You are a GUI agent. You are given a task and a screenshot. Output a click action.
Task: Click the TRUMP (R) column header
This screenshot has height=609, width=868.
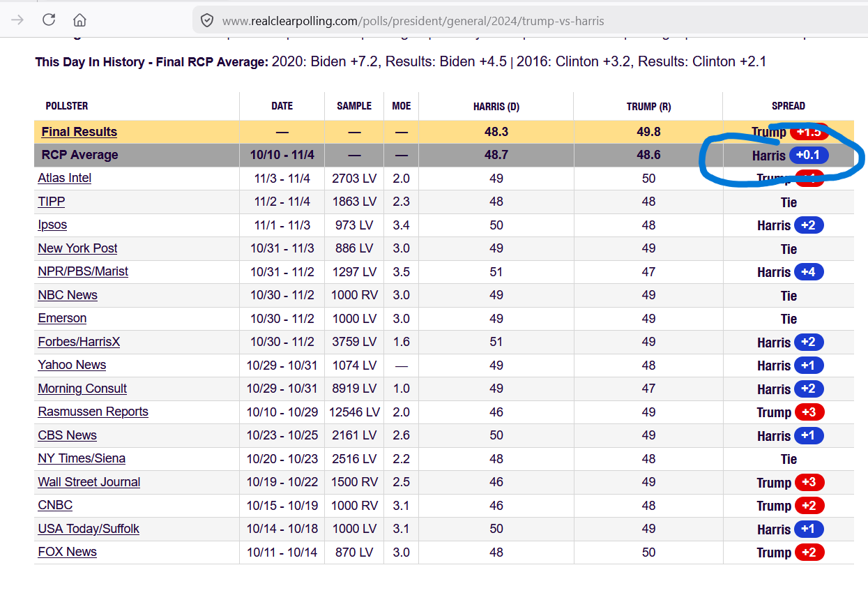(649, 107)
